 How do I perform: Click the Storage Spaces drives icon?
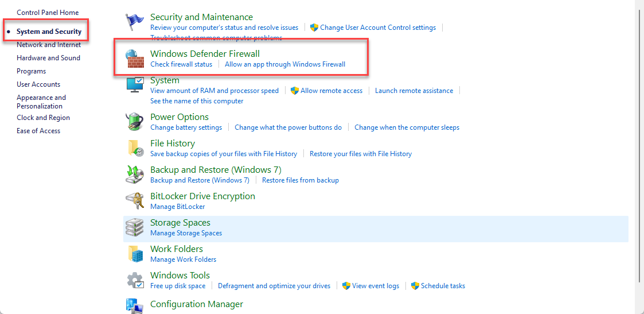click(135, 227)
